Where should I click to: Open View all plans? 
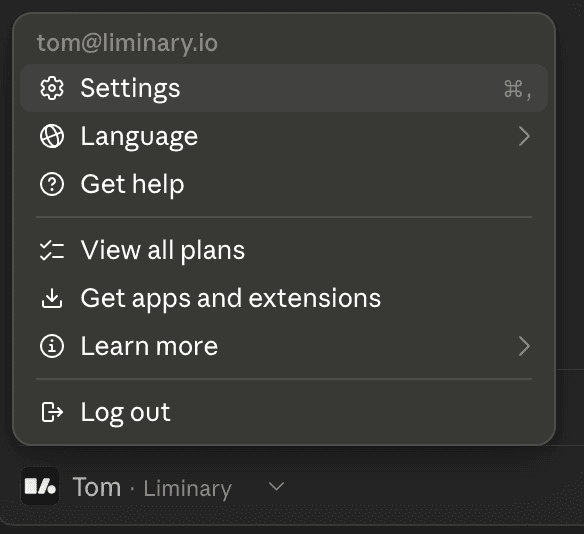coord(284,250)
